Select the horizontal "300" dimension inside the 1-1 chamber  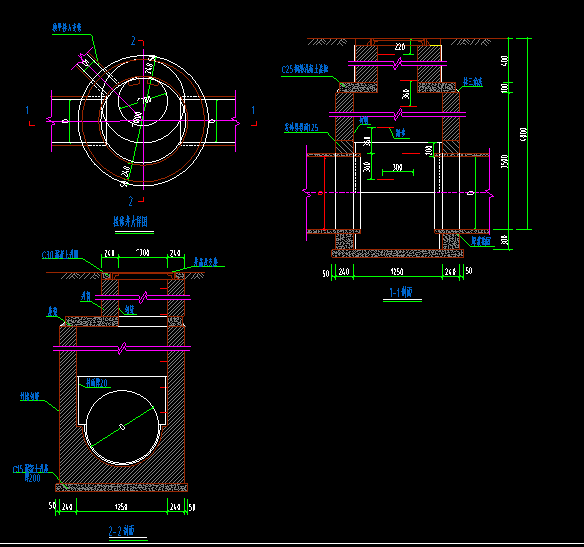(x=397, y=167)
